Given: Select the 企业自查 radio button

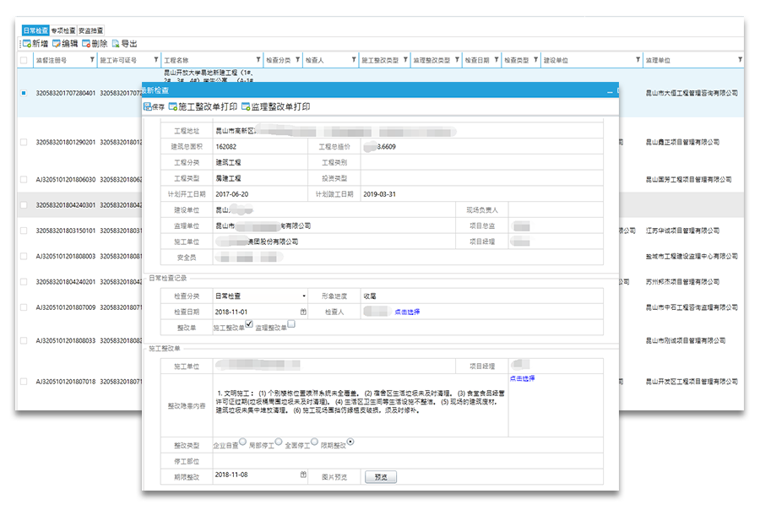Looking at the screenshot, I should coord(242,442).
